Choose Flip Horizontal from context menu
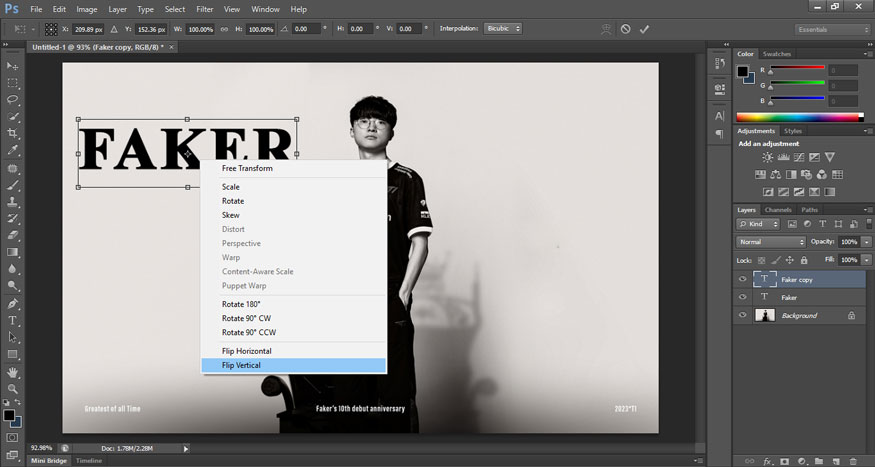 294,351
